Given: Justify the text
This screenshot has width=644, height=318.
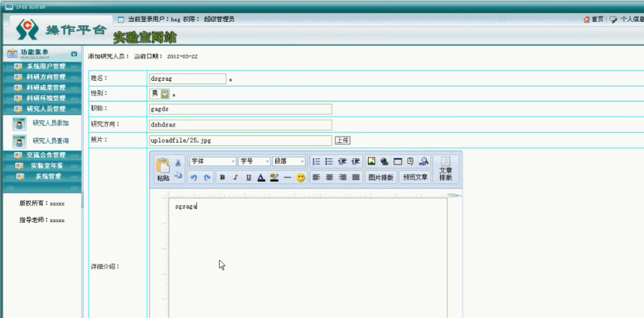Looking at the screenshot, I should click(x=356, y=177).
